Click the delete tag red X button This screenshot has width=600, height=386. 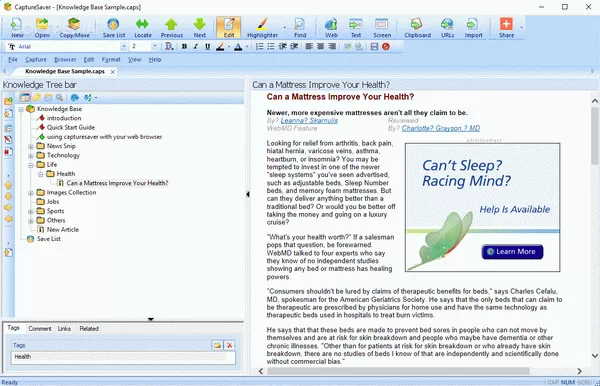(x=230, y=345)
